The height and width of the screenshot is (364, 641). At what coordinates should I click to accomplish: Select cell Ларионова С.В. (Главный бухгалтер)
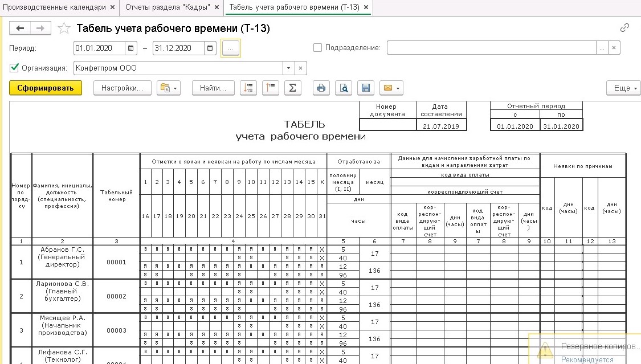tap(62, 296)
